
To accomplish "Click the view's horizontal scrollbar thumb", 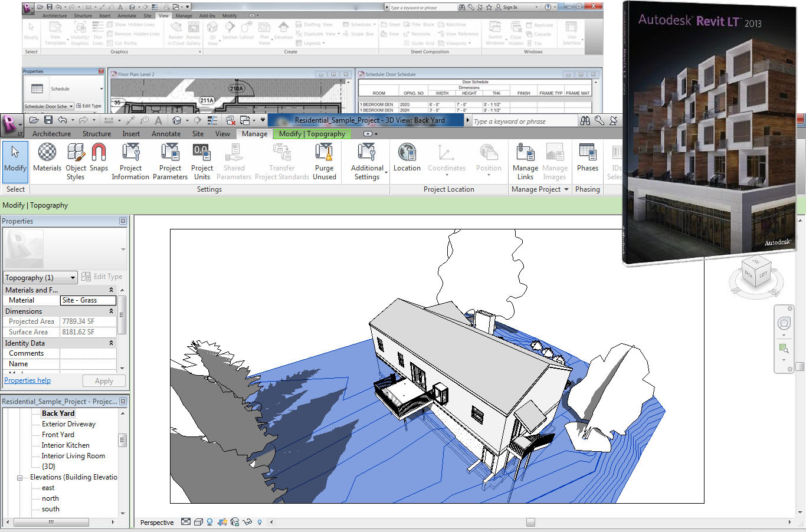I will 530,522.
